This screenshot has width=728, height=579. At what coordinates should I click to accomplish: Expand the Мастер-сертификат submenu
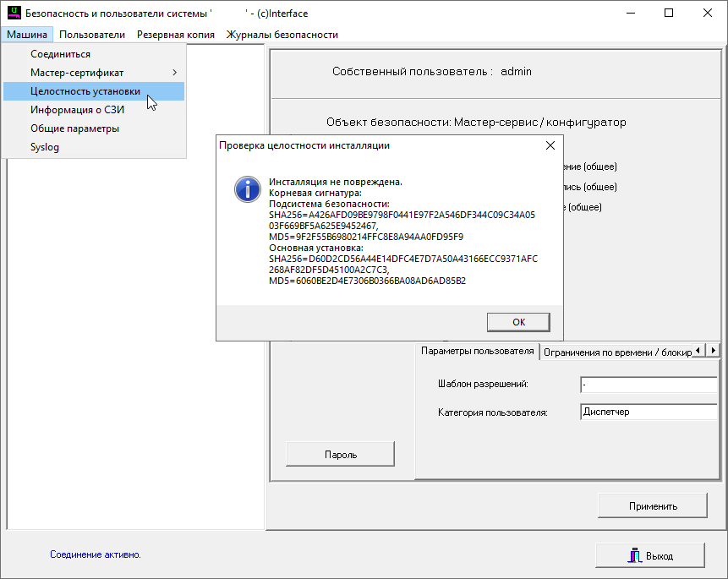coord(94,73)
